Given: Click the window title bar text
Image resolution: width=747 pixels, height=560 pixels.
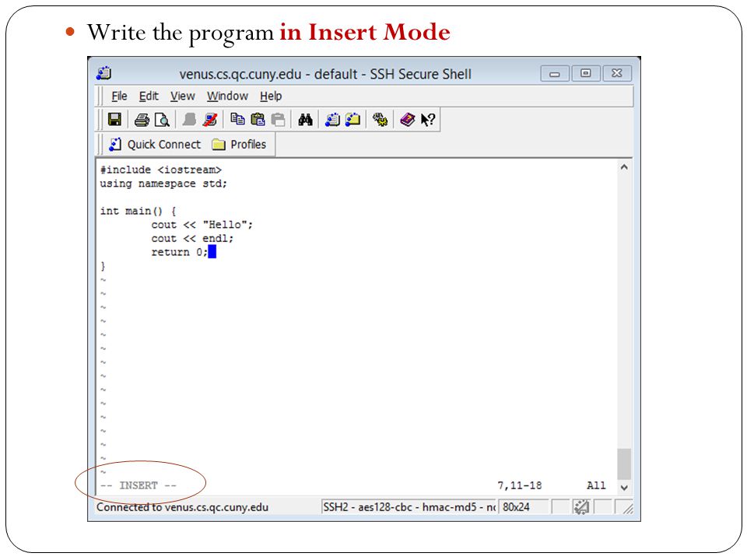Looking at the screenshot, I should tap(325, 75).
